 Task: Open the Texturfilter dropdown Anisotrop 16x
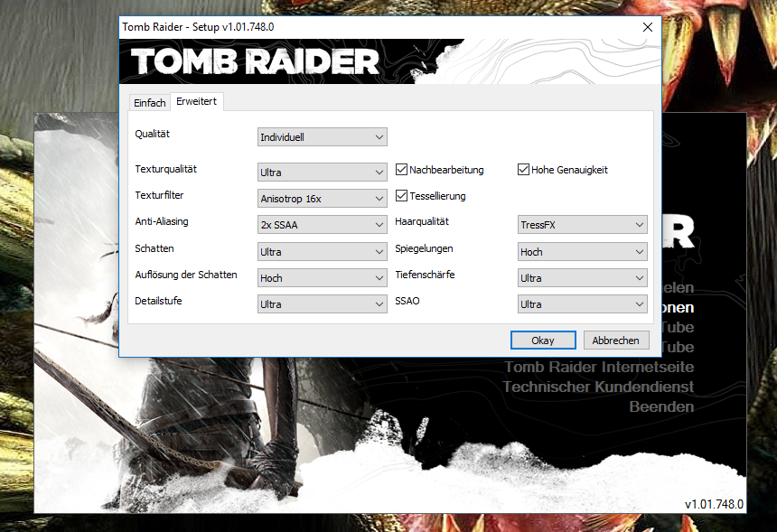click(x=323, y=199)
